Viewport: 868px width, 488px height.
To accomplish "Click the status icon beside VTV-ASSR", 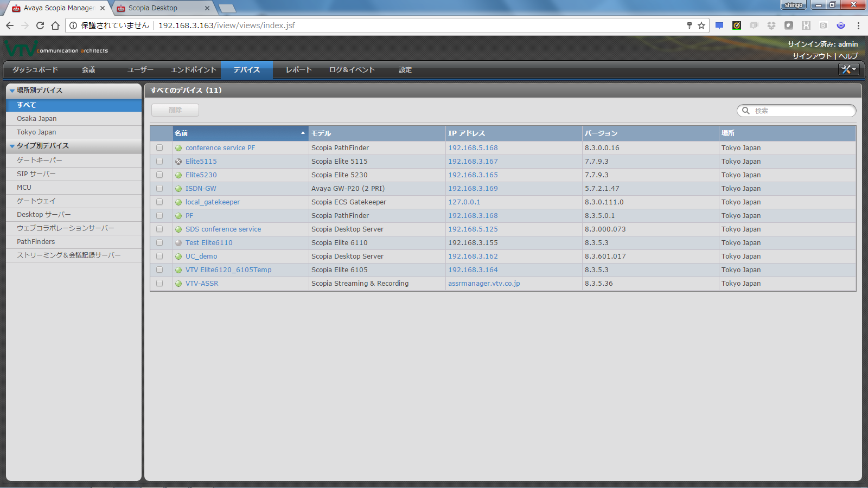I will tap(178, 284).
